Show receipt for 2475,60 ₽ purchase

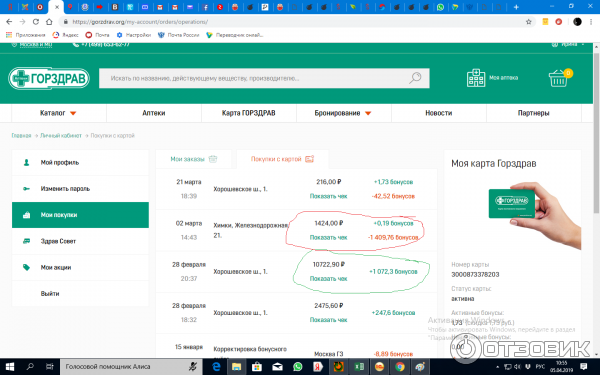pyautogui.click(x=328, y=320)
